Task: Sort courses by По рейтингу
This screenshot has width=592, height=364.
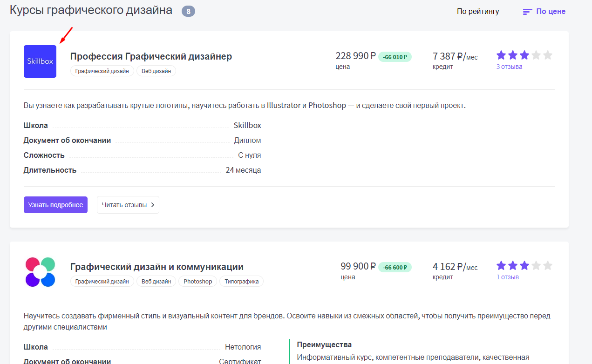Action: click(478, 12)
